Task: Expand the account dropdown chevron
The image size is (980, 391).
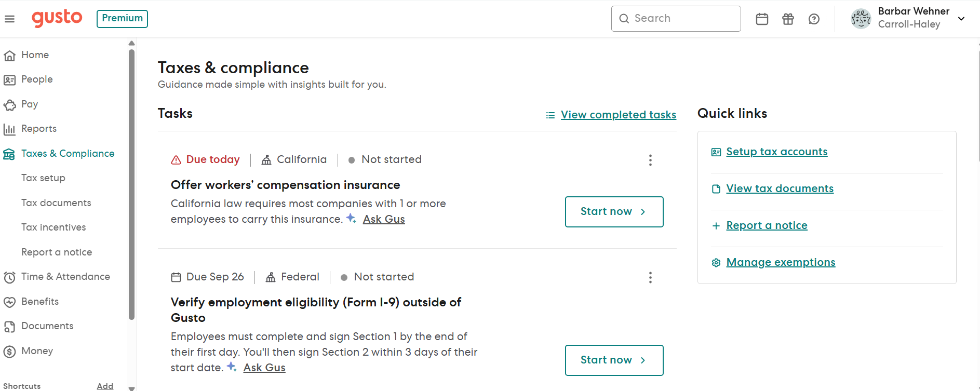Action: (x=961, y=19)
